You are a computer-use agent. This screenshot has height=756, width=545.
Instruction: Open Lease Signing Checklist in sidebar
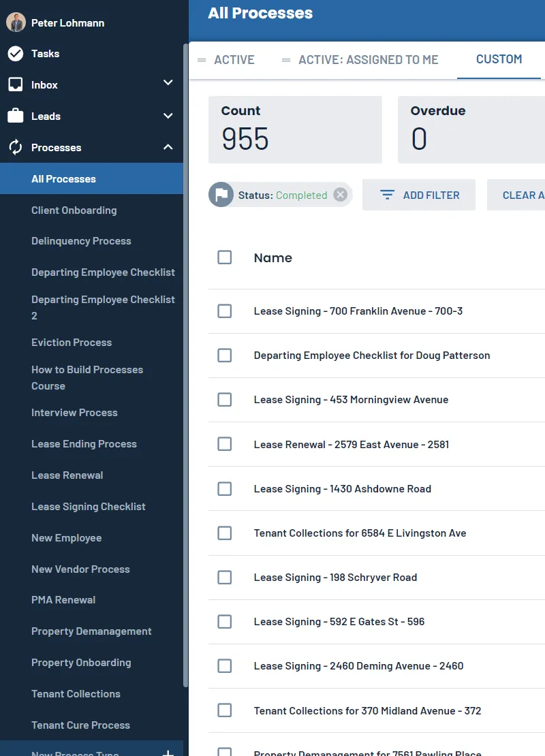[x=89, y=507]
